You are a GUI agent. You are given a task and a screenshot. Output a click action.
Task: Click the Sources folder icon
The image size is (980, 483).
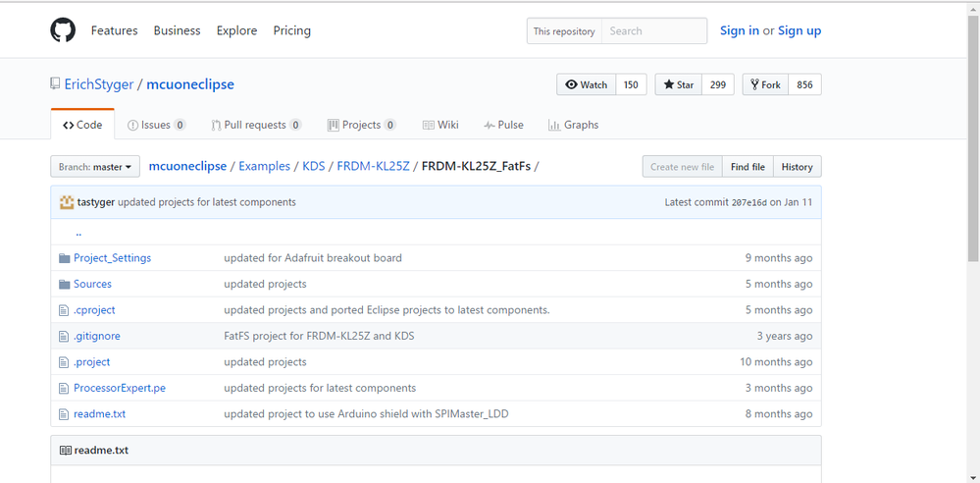64,285
